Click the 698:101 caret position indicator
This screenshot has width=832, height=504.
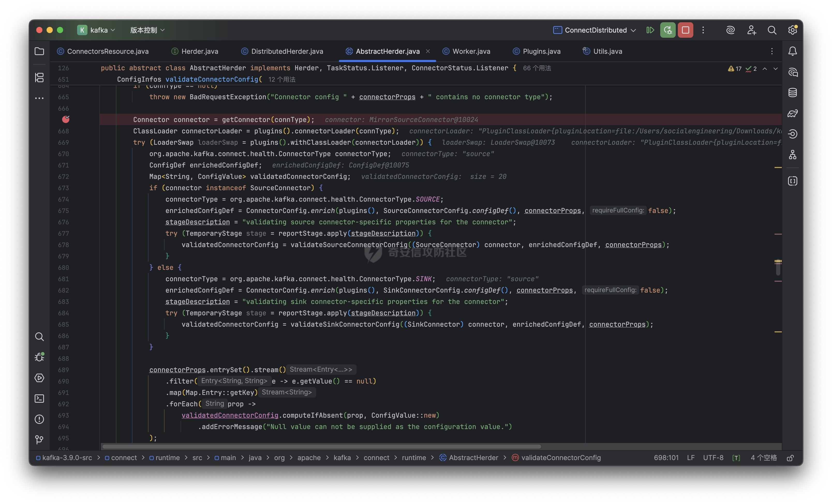[666, 458]
